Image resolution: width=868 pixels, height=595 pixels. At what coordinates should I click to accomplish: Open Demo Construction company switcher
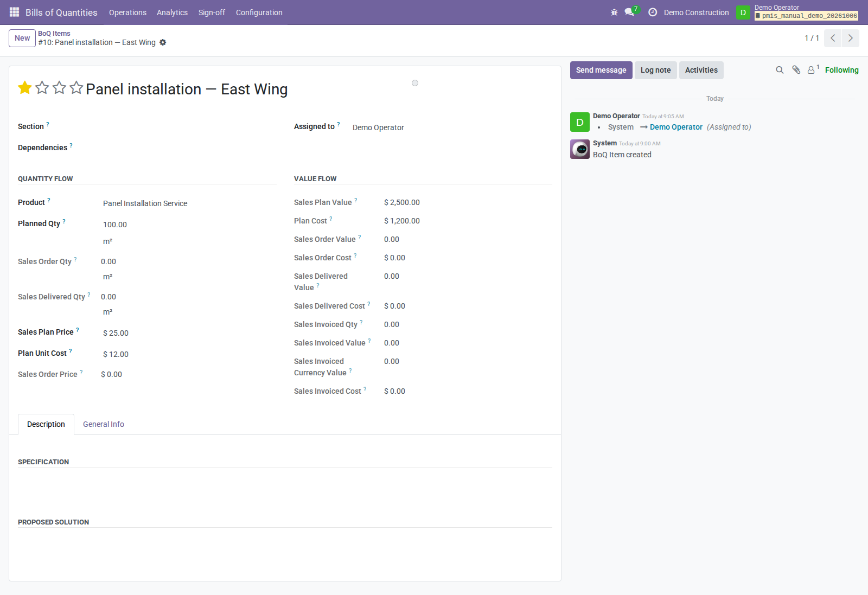click(696, 12)
